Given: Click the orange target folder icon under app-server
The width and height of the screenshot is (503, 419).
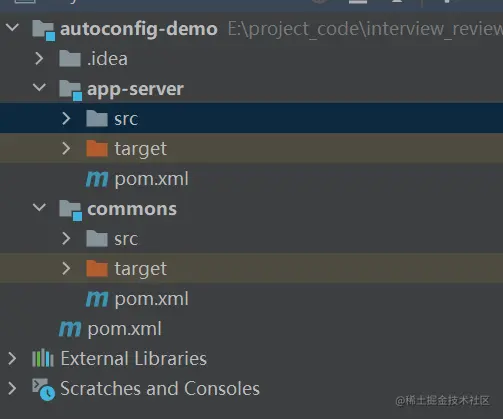Looking at the screenshot, I should coord(97,148).
